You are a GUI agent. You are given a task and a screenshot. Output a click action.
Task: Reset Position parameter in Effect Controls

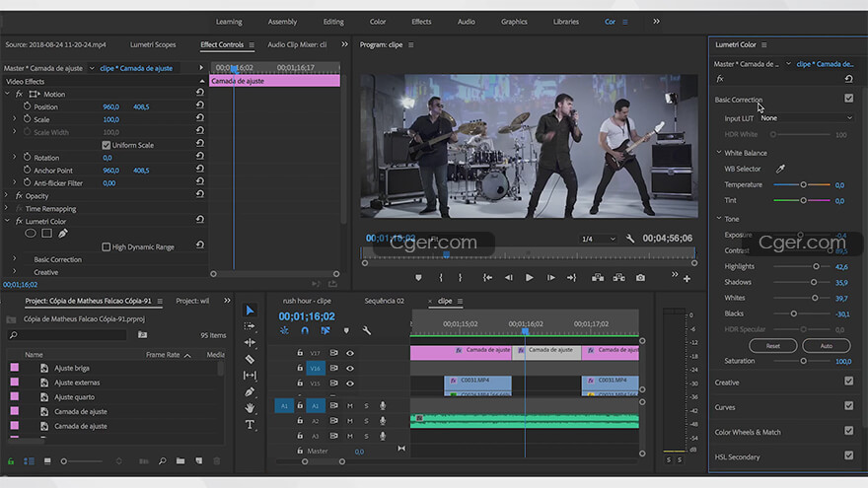click(x=200, y=105)
